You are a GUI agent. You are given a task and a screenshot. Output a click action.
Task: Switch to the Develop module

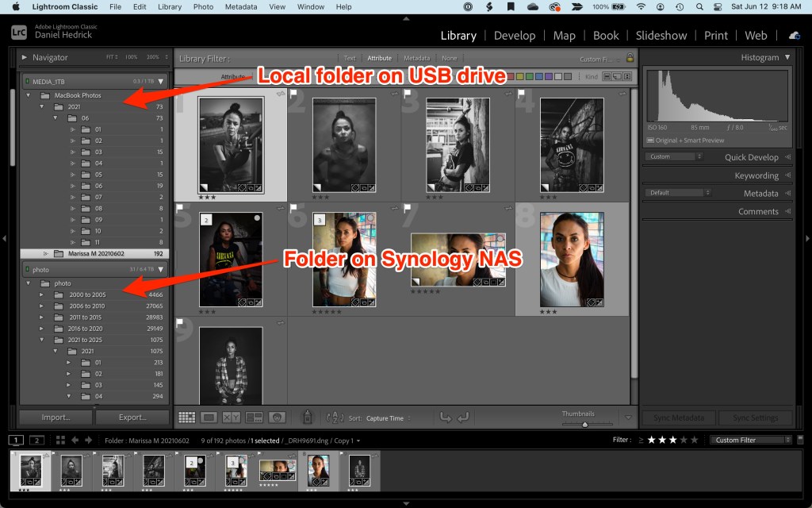coord(513,36)
